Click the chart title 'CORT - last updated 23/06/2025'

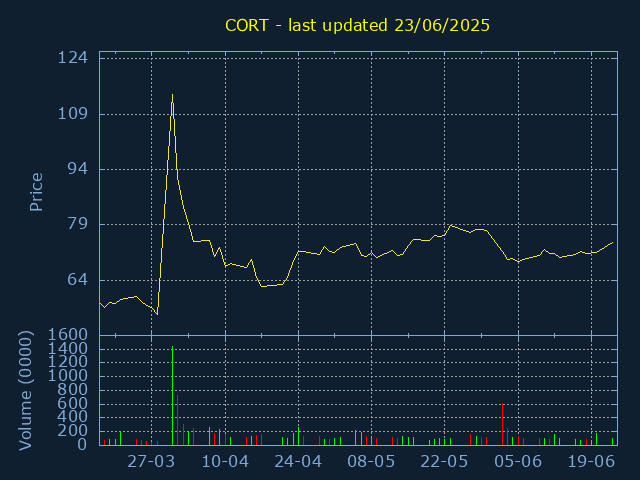357,25
